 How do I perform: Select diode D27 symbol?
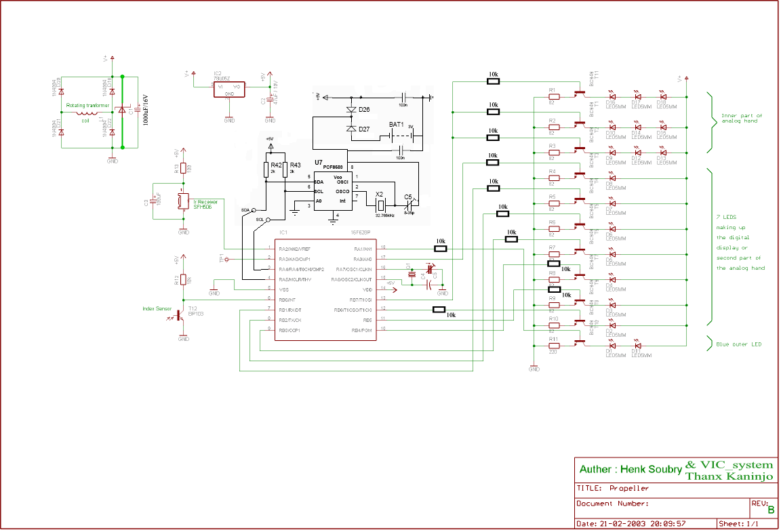click(351, 129)
